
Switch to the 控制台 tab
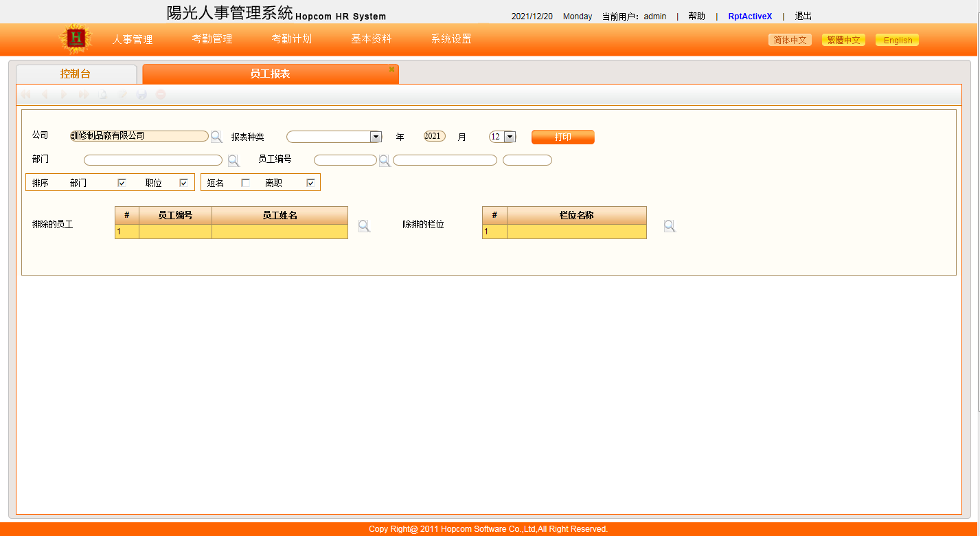click(x=76, y=74)
